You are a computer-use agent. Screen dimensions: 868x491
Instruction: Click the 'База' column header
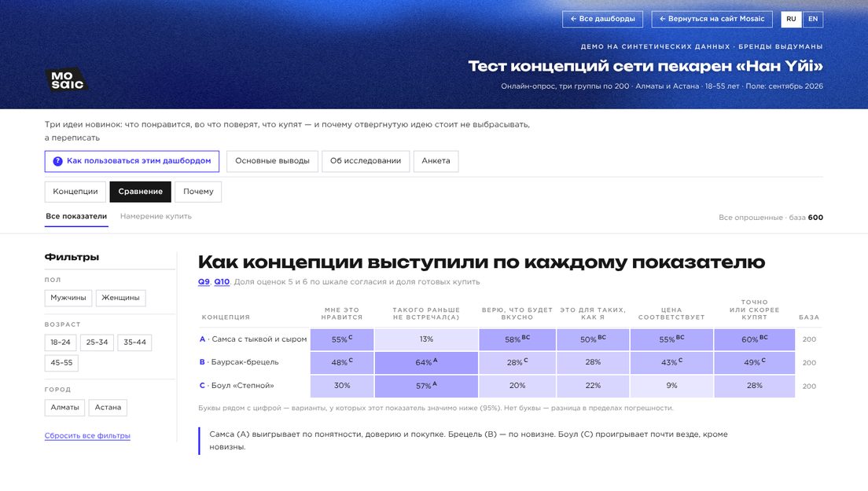point(809,317)
